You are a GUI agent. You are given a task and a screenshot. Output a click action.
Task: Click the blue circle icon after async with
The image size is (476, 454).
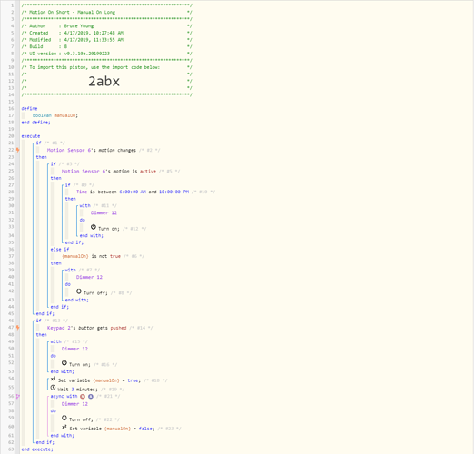91,396
